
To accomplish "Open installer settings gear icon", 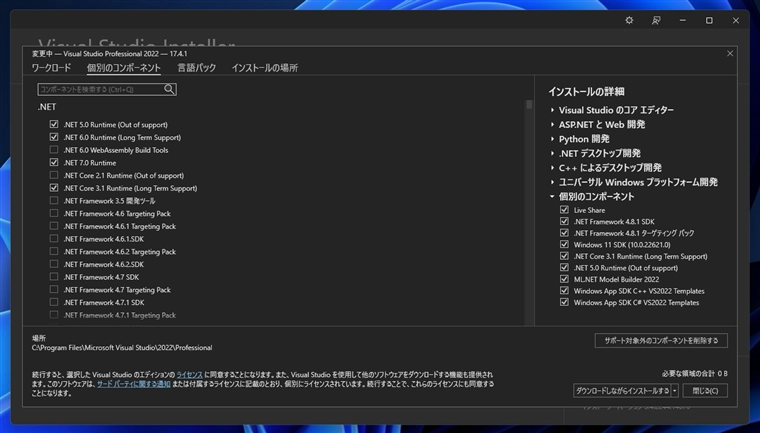I will [629, 20].
